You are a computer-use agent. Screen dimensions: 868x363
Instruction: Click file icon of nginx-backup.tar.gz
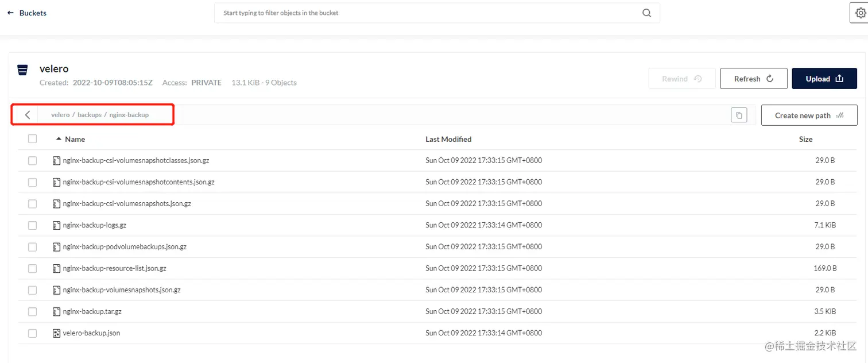coord(56,311)
